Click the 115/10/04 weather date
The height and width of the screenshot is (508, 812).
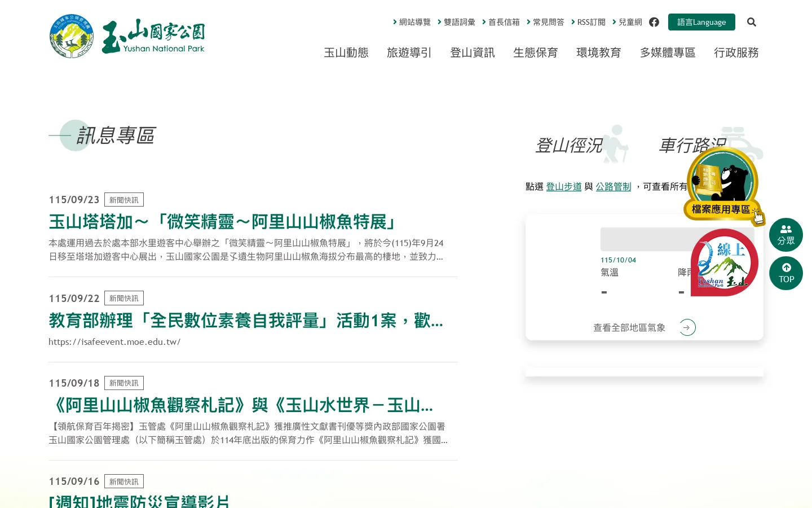tap(618, 260)
